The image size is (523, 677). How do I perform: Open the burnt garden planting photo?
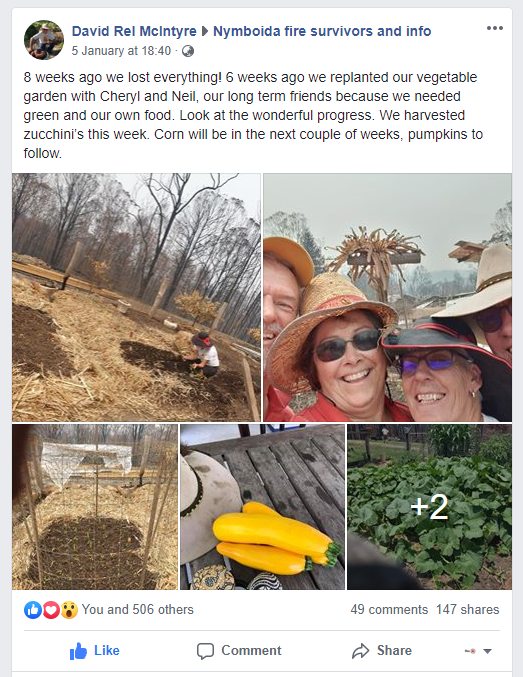tap(136, 297)
